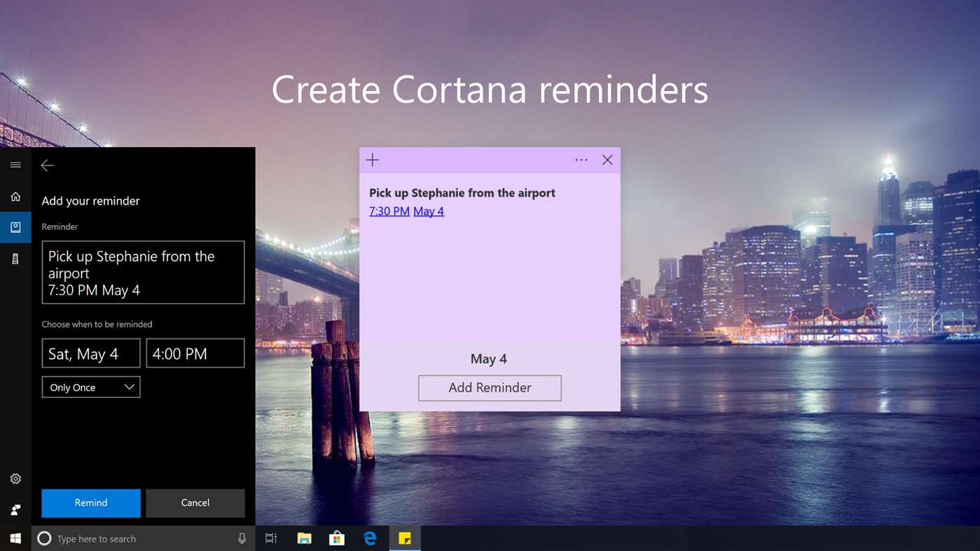This screenshot has width=980, height=551.
Task: Open the devices icon in Cortana sidebar
Action: point(15,259)
